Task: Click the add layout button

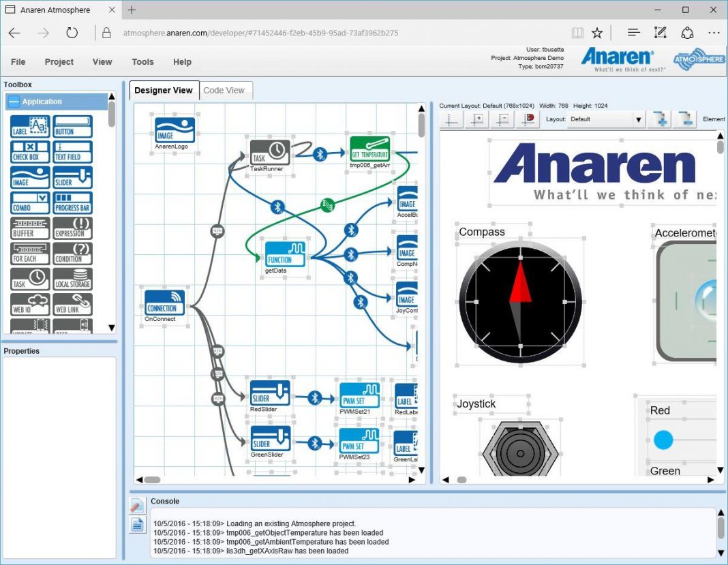Action: tap(660, 119)
